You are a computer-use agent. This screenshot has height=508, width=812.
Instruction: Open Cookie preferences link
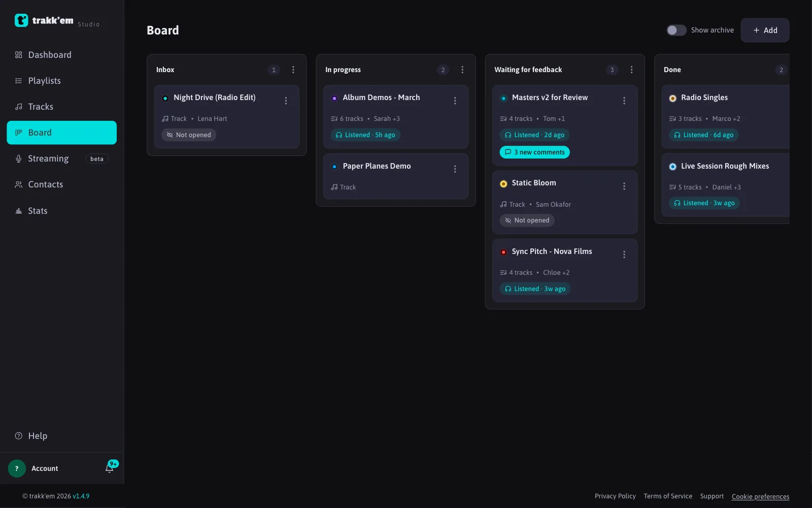pyautogui.click(x=760, y=497)
